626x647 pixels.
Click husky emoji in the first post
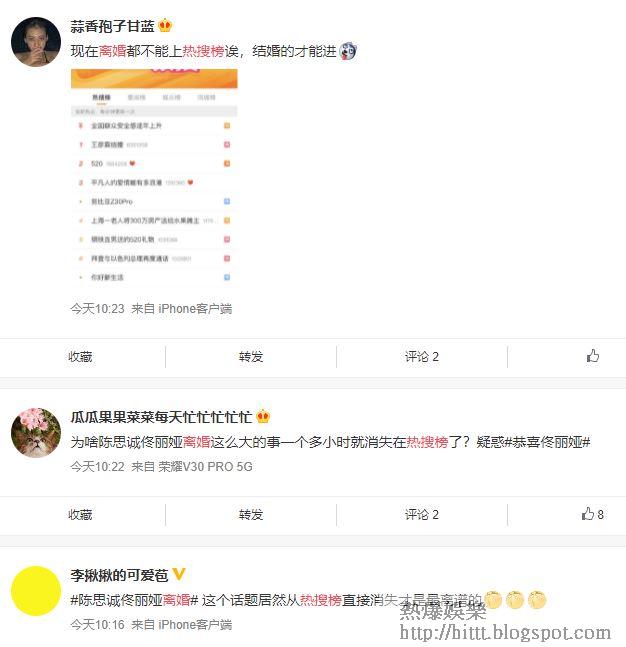[347, 51]
